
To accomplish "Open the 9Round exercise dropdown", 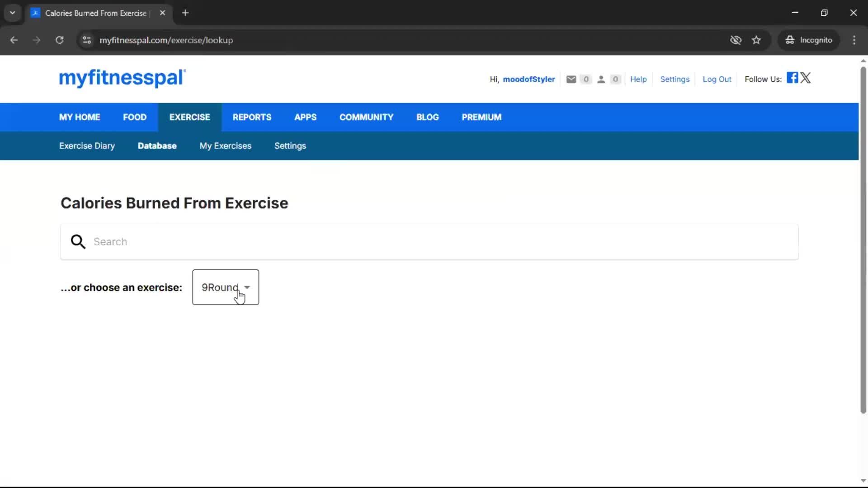I will click(225, 287).
